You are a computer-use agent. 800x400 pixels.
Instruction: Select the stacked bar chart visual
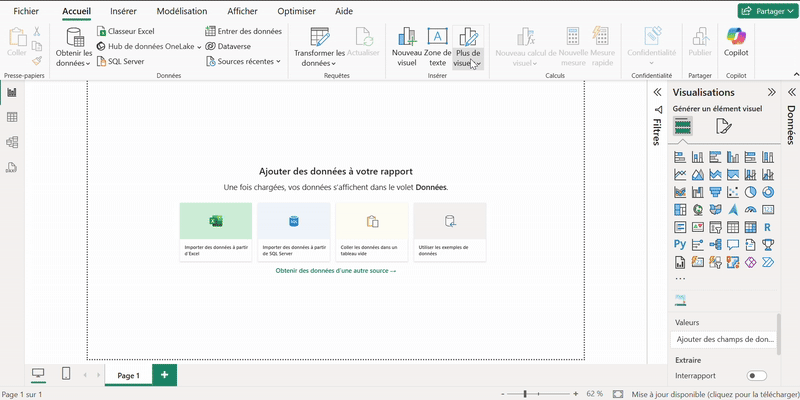coord(680,157)
